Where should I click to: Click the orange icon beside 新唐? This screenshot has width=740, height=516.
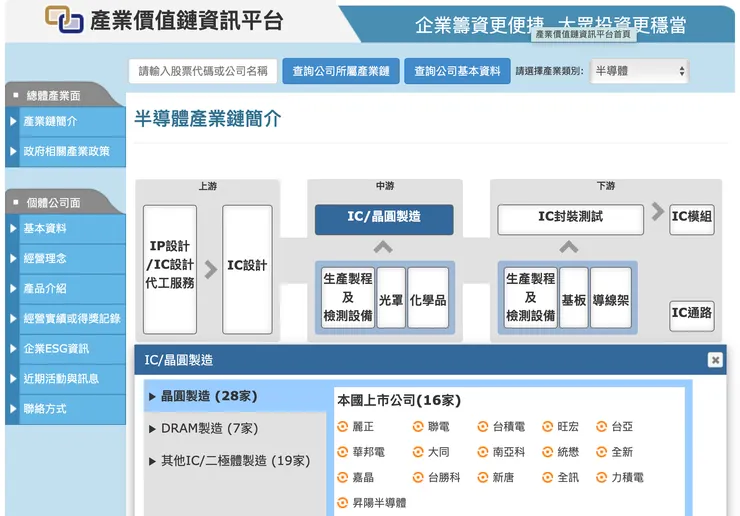482,478
